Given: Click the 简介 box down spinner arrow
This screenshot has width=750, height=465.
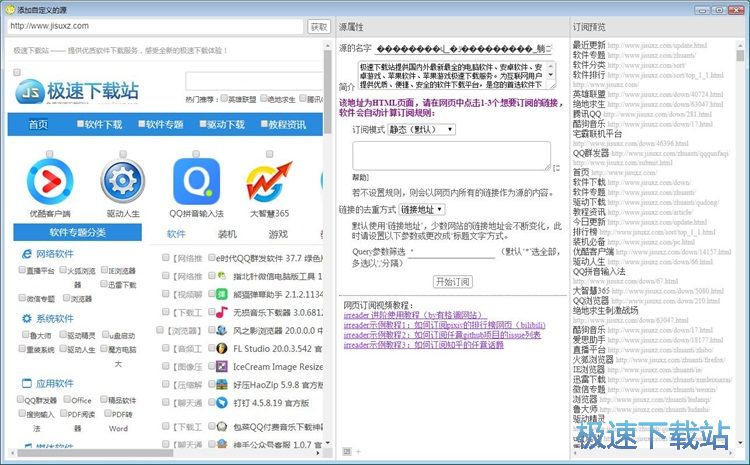Looking at the screenshot, I should coord(551,75).
